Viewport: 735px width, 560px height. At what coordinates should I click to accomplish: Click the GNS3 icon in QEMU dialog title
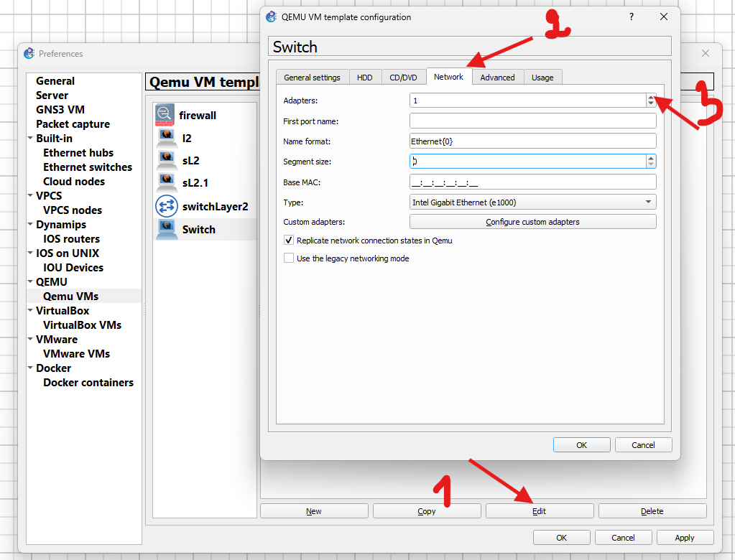(x=272, y=17)
